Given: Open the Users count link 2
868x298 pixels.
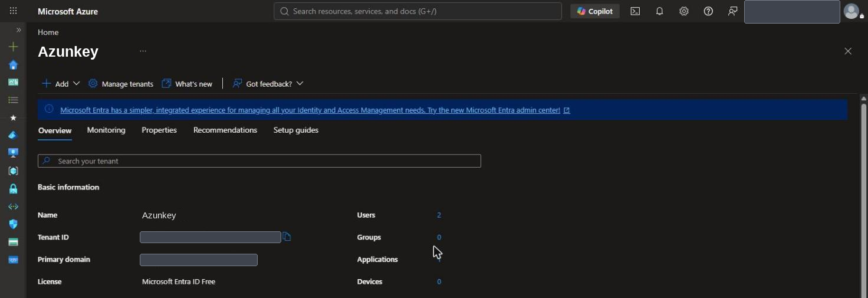Looking at the screenshot, I should click(439, 215).
